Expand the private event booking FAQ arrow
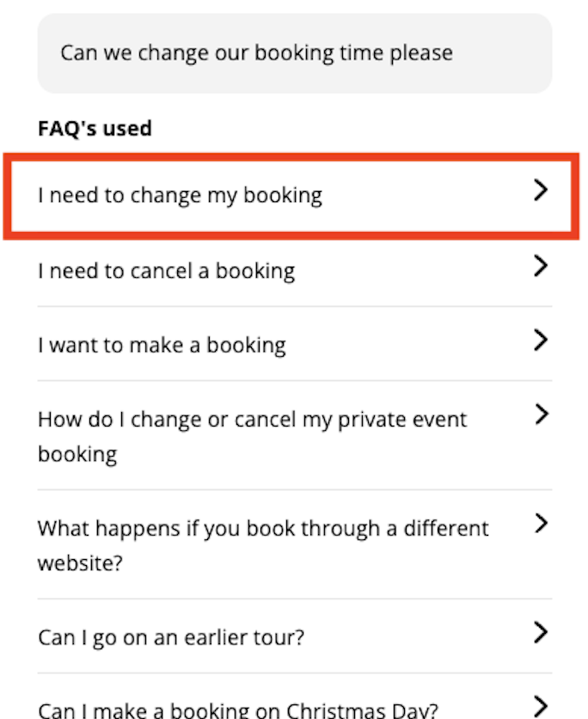This screenshot has width=588, height=719. (541, 415)
